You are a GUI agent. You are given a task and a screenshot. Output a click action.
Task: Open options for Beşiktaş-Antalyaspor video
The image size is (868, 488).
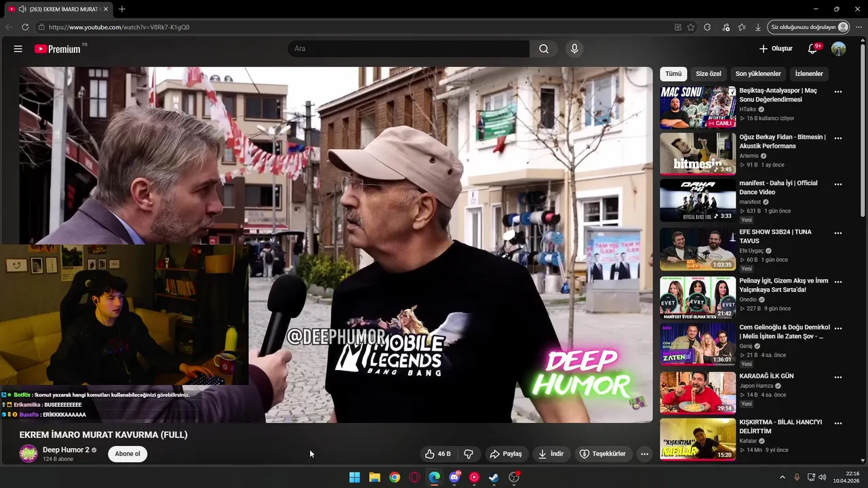pos(838,91)
